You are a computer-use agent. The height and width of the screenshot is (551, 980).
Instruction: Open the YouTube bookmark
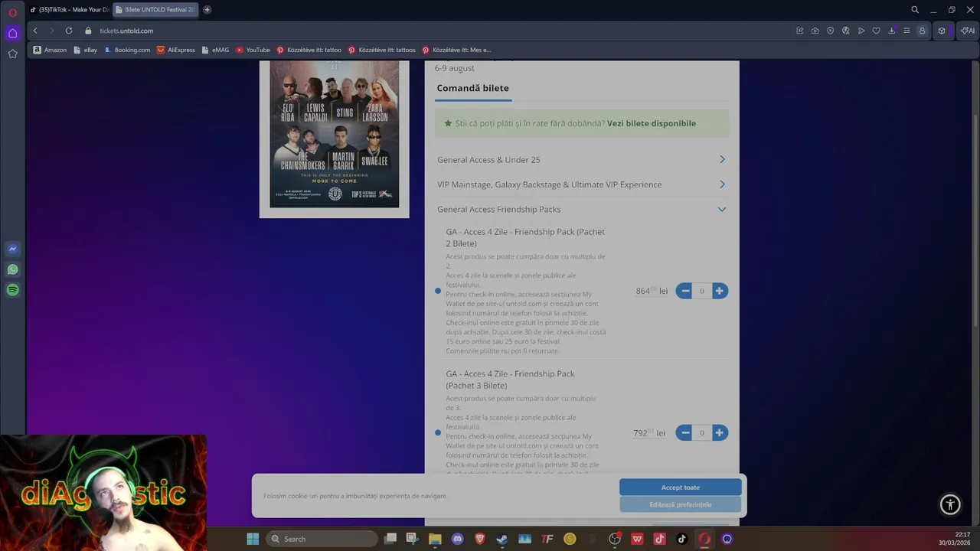[x=253, y=50]
